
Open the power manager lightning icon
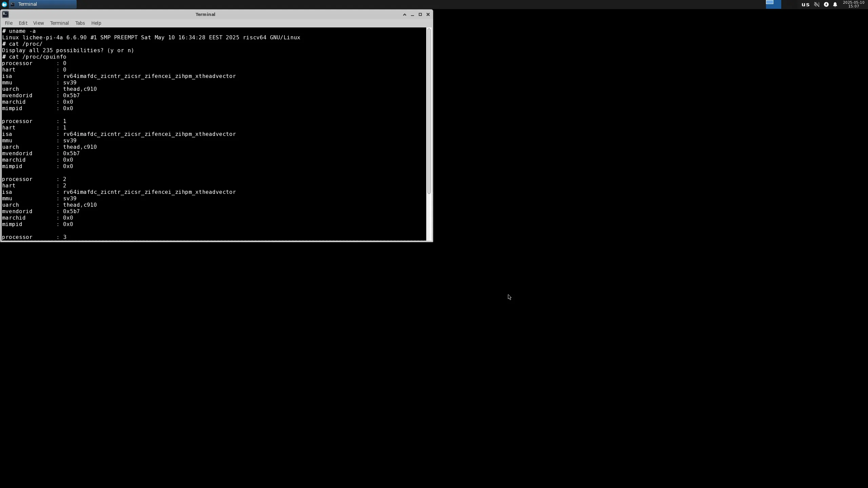point(826,4)
